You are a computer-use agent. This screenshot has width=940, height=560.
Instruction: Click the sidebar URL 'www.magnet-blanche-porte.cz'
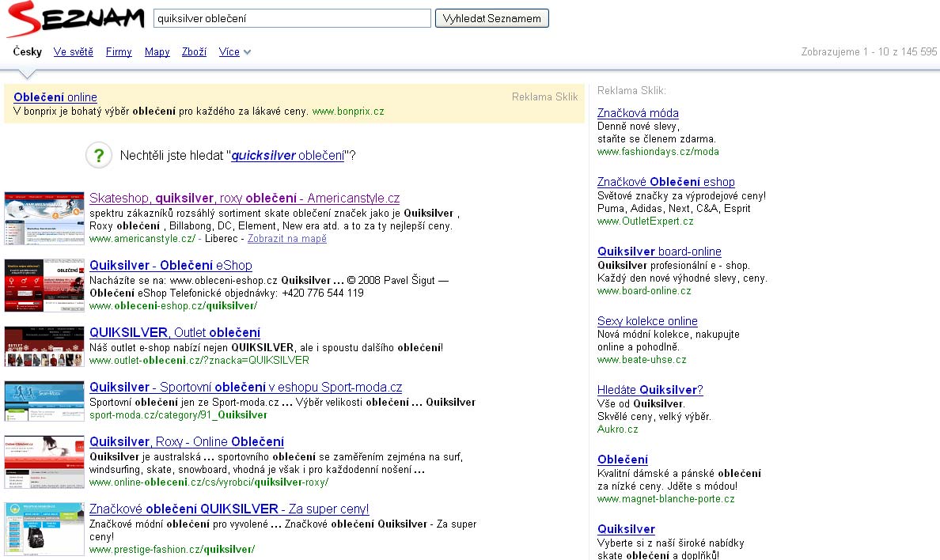666,499
